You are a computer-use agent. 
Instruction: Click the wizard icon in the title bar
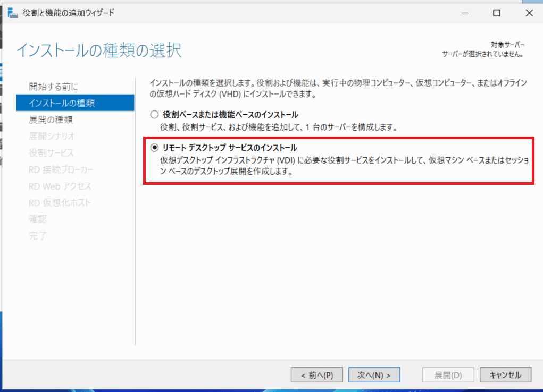(13, 13)
